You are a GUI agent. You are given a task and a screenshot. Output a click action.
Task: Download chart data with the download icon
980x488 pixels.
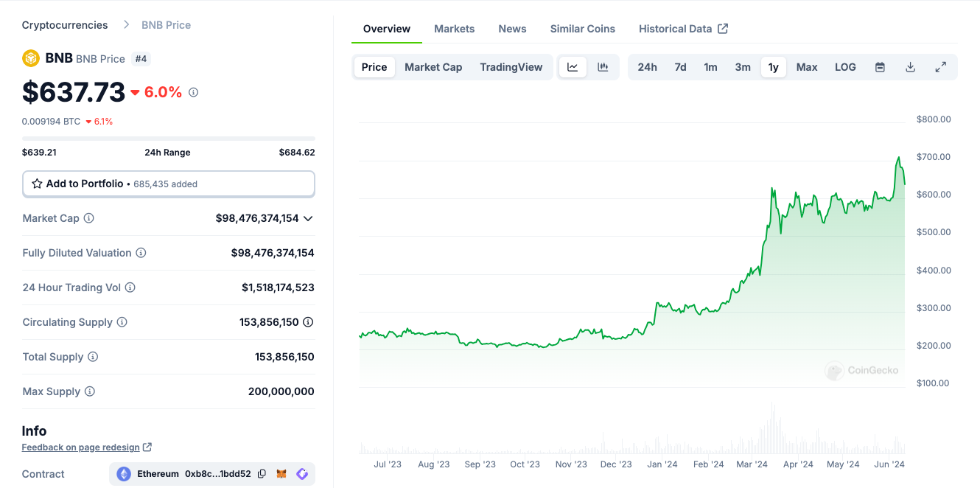[910, 67]
